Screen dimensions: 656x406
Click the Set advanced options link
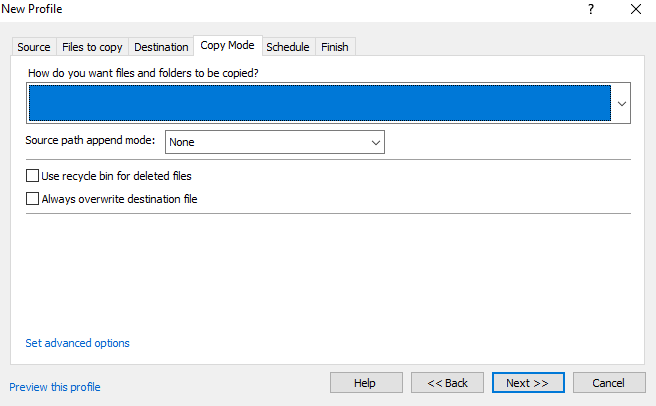click(77, 343)
